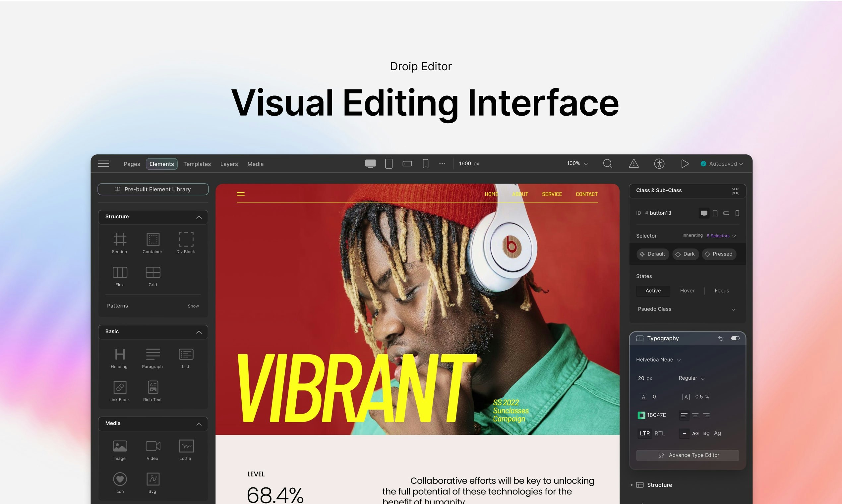The height and width of the screenshot is (504, 842).
Task: Set text direction to RTL
Action: tap(660, 433)
